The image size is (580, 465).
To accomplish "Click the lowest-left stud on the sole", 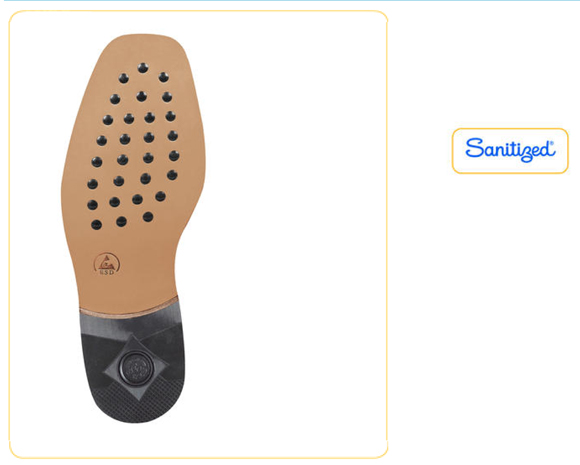I will (96, 225).
